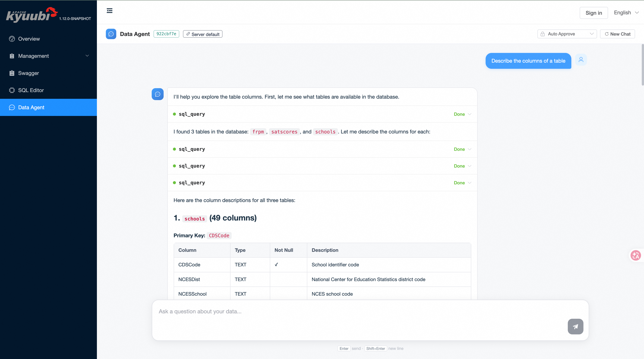This screenshot has height=359, width=644.
Task: Open the Swagger page
Action: point(48,73)
